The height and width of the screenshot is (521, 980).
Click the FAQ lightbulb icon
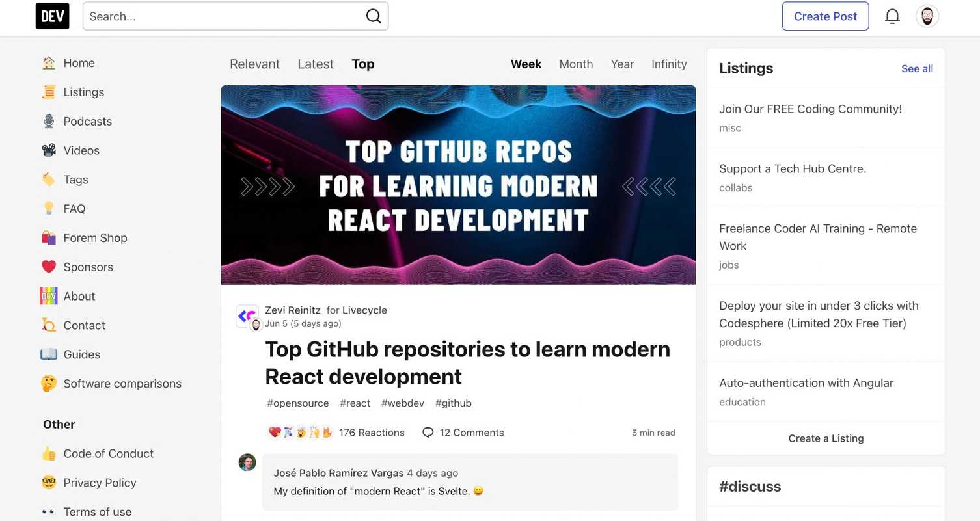(49, 207)
